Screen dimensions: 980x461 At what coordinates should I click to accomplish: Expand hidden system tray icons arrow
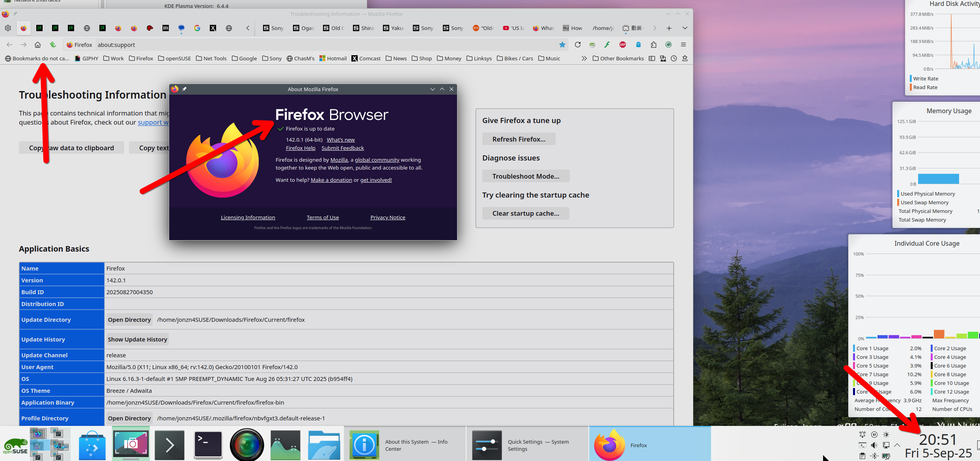pos(897,445)
